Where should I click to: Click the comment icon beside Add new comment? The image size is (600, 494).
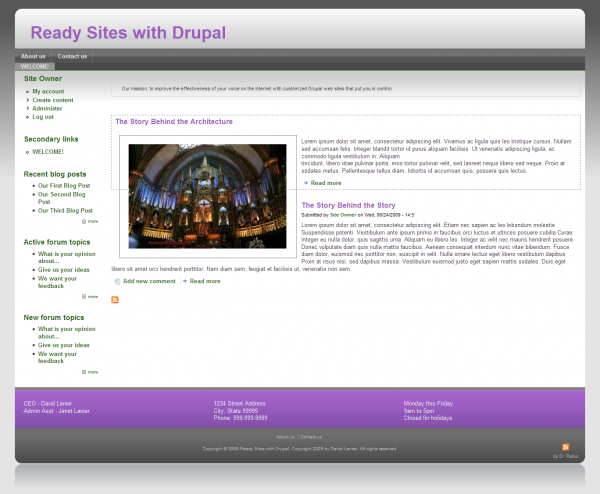[x=117, y=281]
